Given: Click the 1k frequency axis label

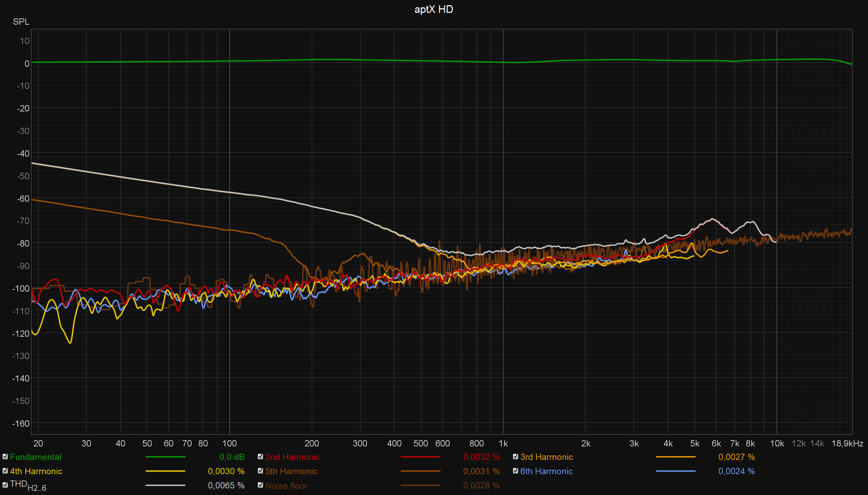Looking at the screenshot, I should coord(503,444).
